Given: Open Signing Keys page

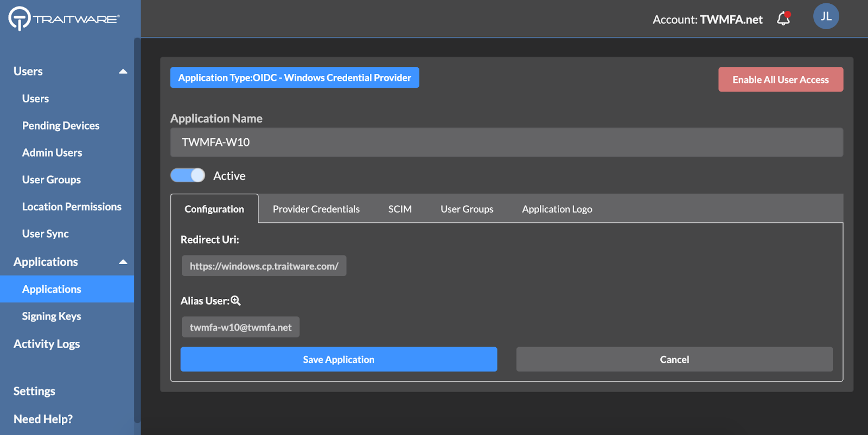Looking at the screenshot, I should tap(52, 316).
